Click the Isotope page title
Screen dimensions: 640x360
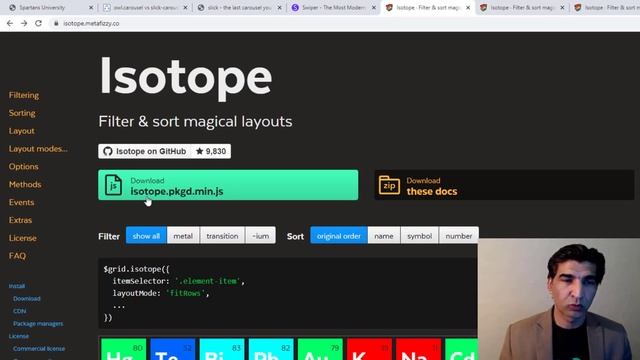tap(186, 78)
